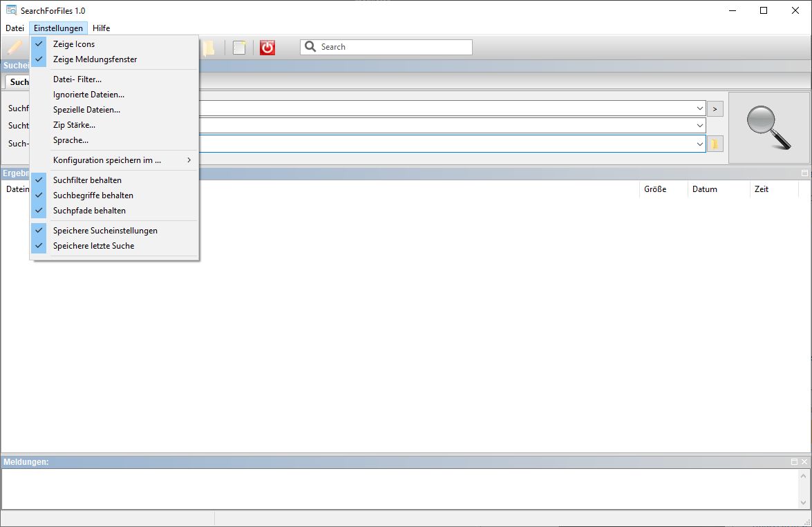
Task: Open Datei- Filter... settings
Action: pyautogui.click(x=77, y=79)
